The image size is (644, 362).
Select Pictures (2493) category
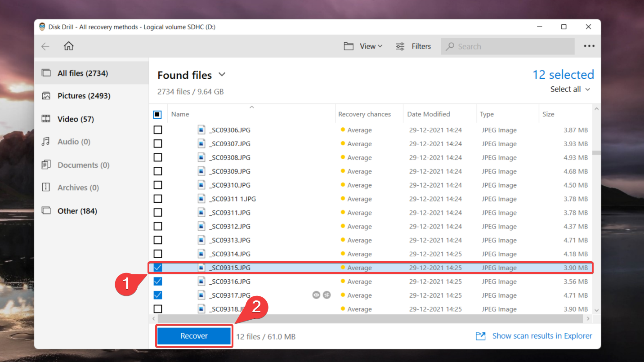[91, 96]
